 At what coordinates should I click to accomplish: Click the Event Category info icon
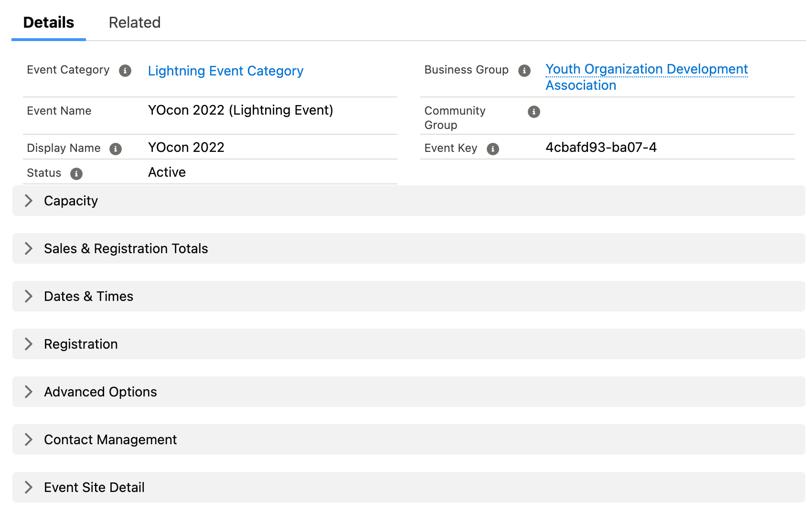coord(125,71)
